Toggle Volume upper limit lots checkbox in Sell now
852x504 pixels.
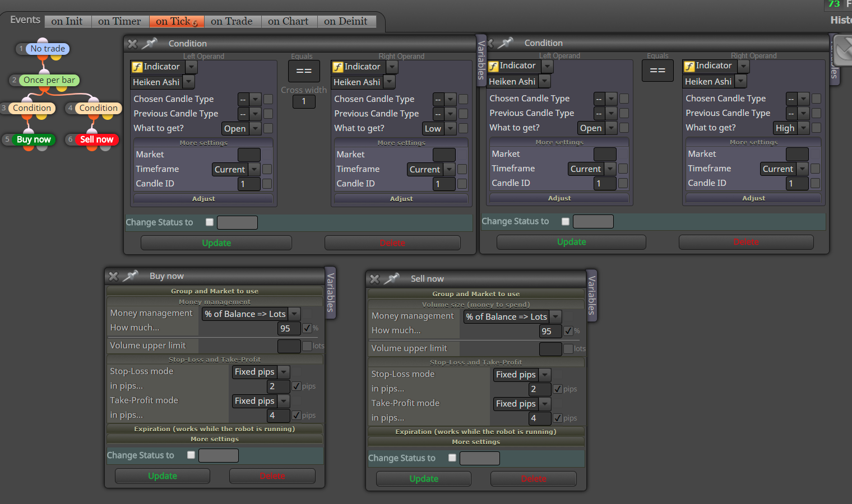568,348
